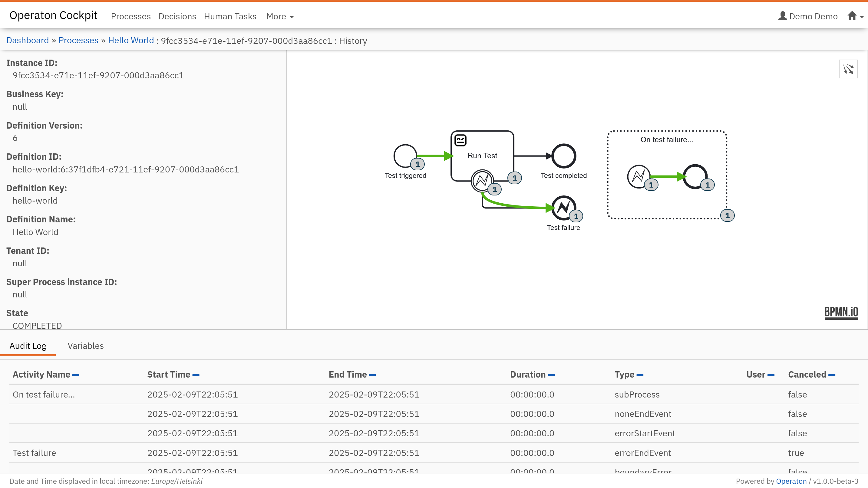Screen dimensions: 868x488
Task: Click the Europe/Helsinki timezone text
Action: coord(177,481)
